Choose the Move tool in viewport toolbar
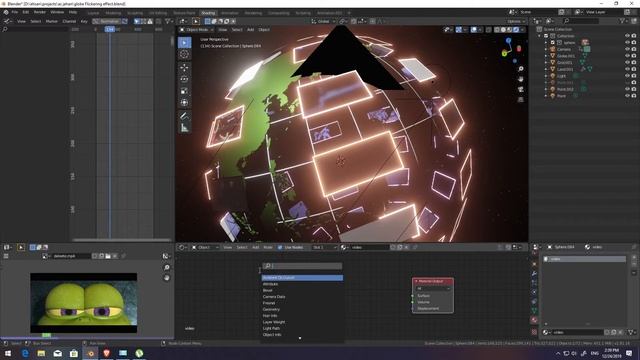This screenshot has height=360, width=640. [184, 68]
